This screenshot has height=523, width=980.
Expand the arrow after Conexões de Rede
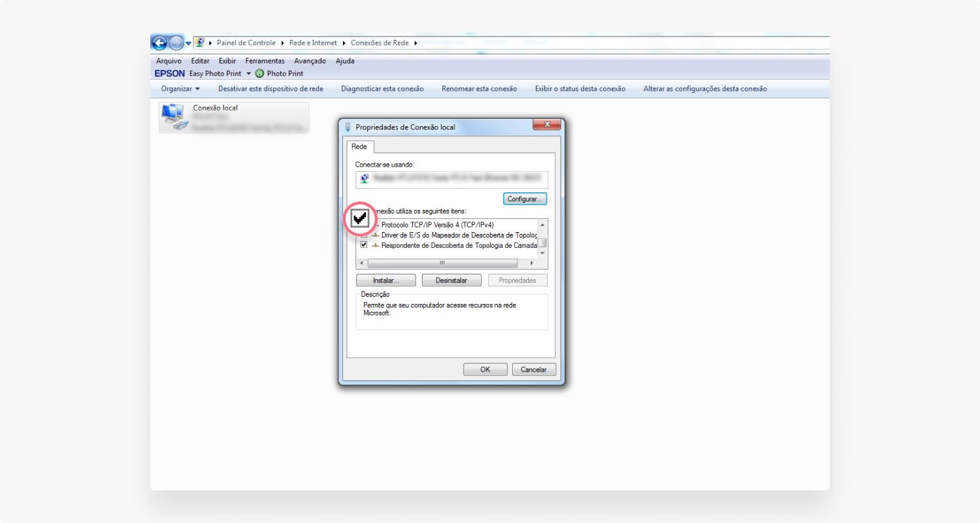click(x=416, y=43)
